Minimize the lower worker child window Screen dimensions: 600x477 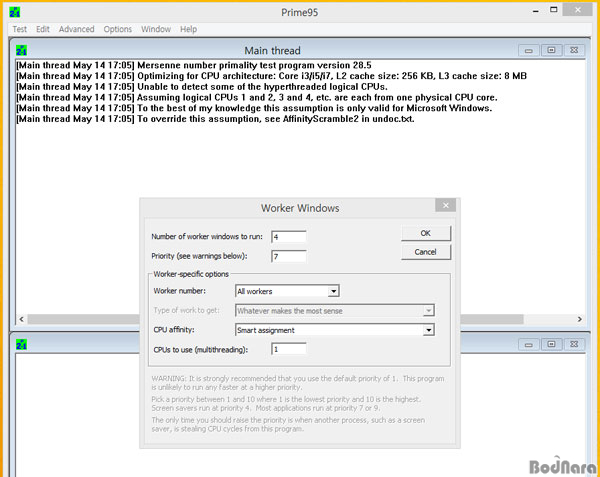pyautogui.click(x=528, y=345)
